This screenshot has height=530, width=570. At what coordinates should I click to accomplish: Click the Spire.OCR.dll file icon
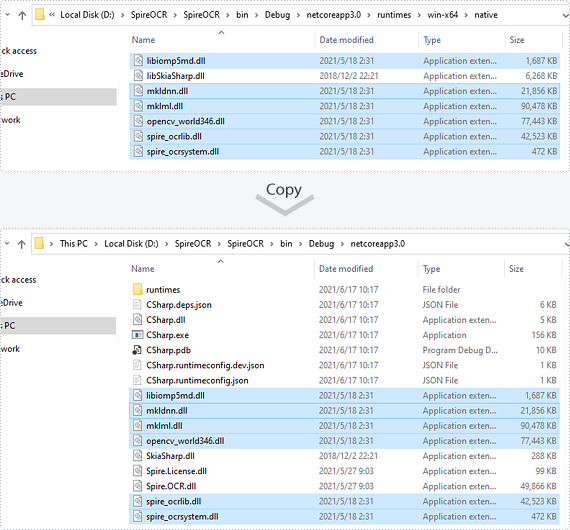[x=137, y=486]
